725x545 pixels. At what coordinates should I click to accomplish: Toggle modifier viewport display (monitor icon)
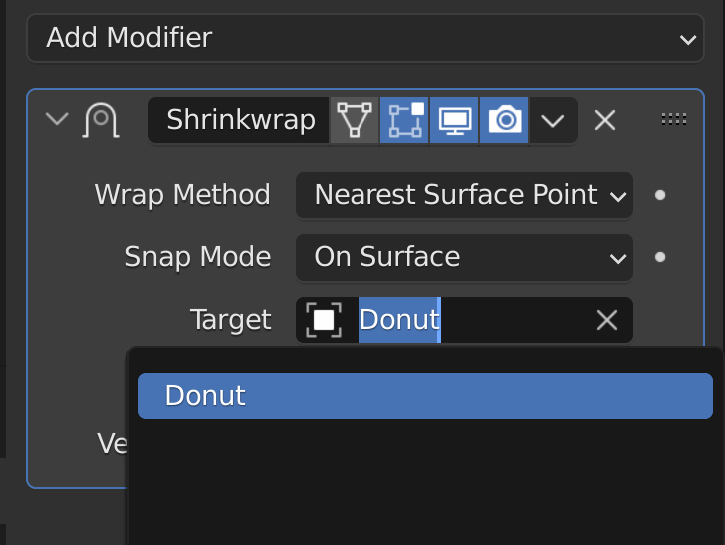click(455, 120)
